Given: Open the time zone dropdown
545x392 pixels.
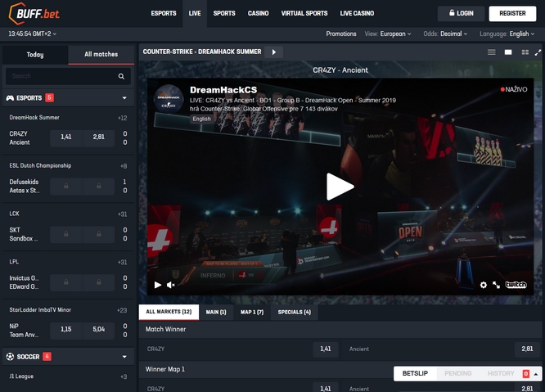Looking at the screenshot, I should tap(33, 34).
